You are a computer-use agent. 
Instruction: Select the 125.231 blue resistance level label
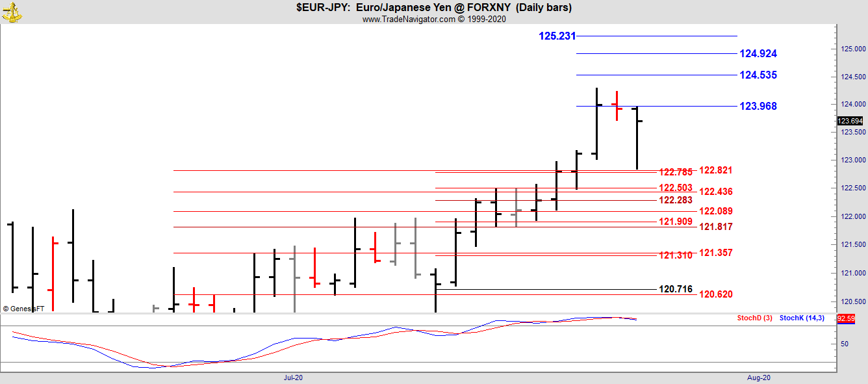tap(557, 36)
